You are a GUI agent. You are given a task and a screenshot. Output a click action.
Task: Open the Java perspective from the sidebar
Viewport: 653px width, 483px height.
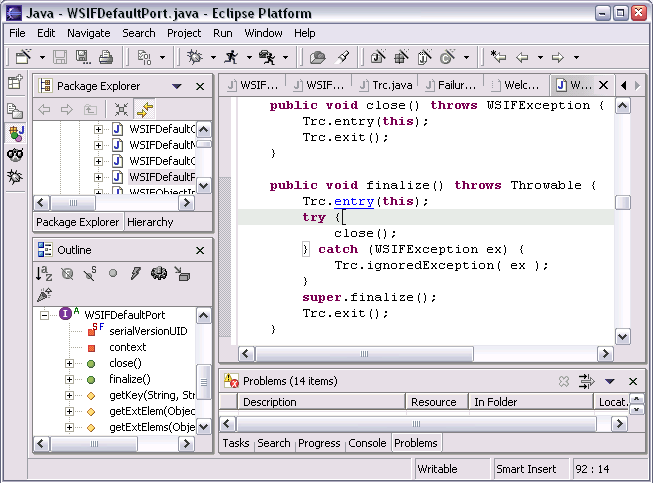[x=15, y=132]
